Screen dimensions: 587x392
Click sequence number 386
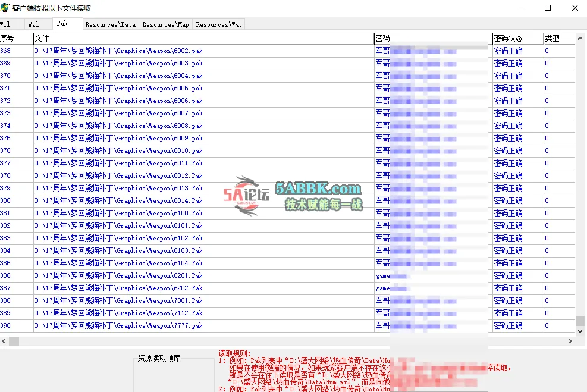point(5,275)
